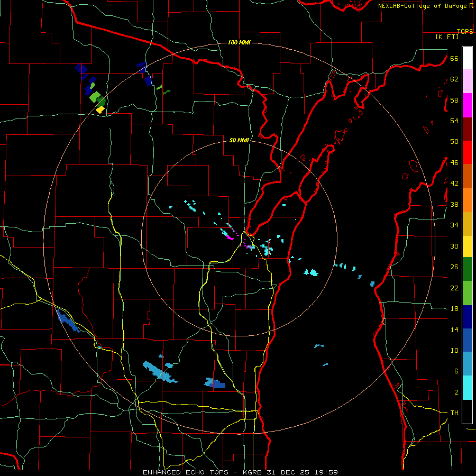Click the large light blue echo band in the south
The width and height of the screenshot is (476, 476).
[159, 372]
